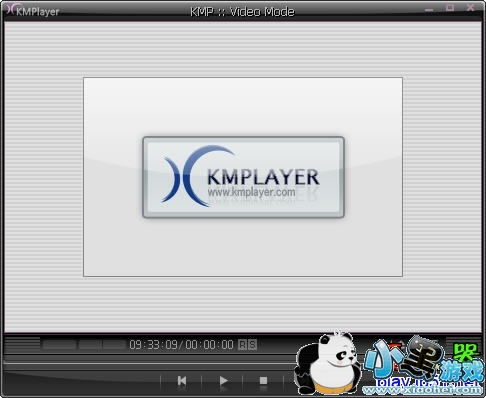Open the KMPlayer logo menu in title bar

pos(33,11)
